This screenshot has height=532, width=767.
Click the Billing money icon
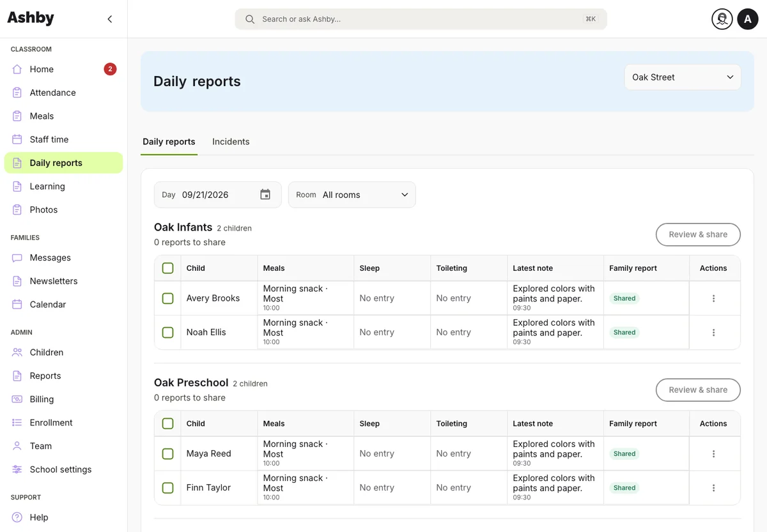point(17,399)
